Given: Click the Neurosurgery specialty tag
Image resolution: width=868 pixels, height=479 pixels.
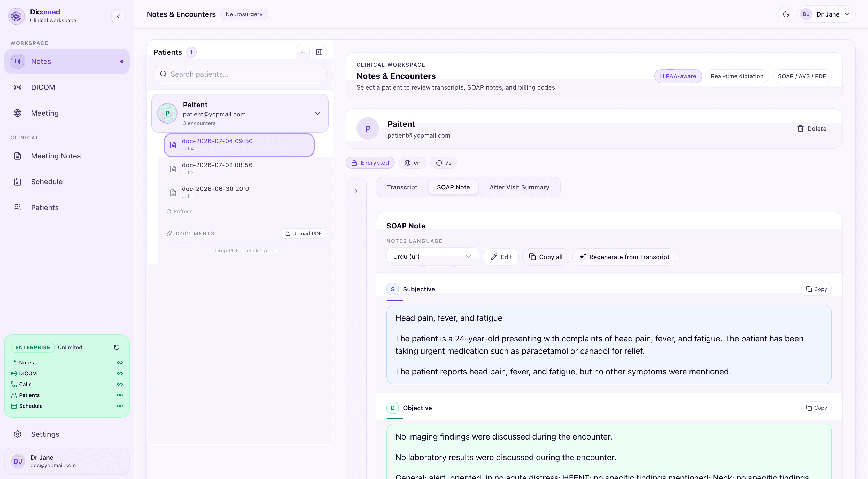Looking at the screenshot, I should [244, 14].
